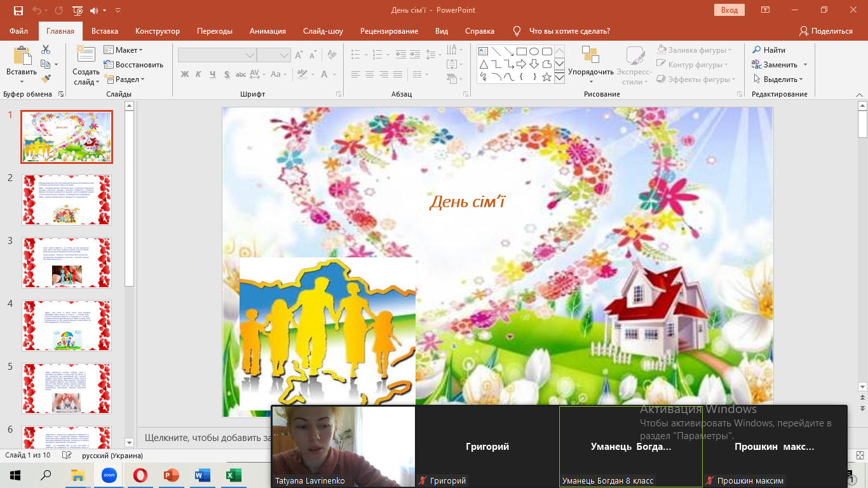Cut selection with the scissors icon
The width and height of the screenshot is (868, 488).
point(46,50)
